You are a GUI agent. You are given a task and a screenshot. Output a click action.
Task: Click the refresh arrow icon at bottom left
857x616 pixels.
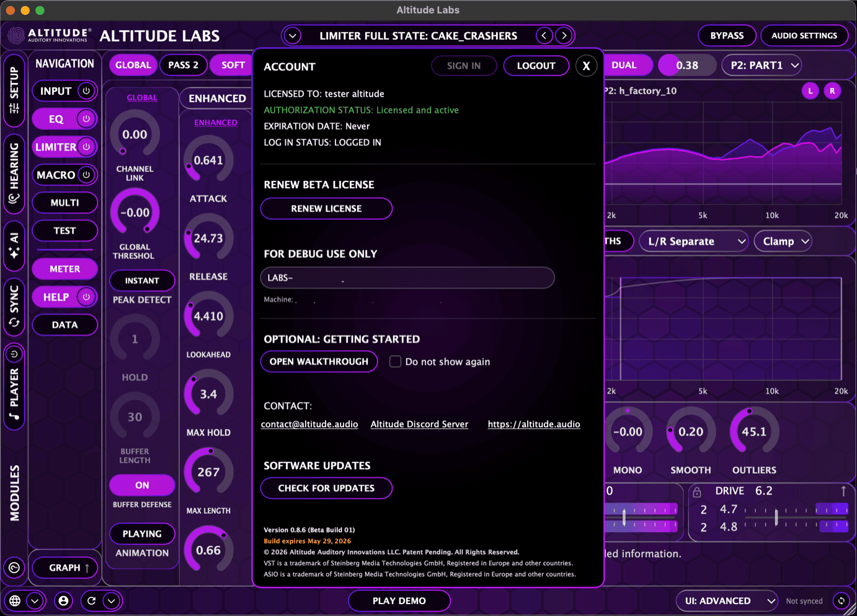coord(92,601)
